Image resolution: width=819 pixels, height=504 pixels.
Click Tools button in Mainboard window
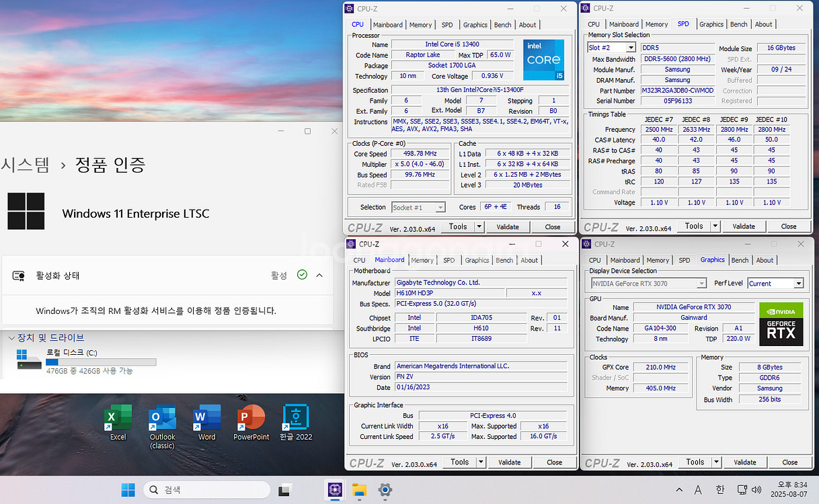[459, 462]
